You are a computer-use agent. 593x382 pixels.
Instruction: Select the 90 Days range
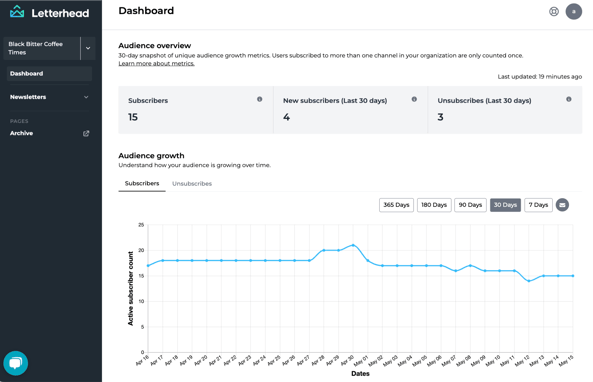click(470, 205)
